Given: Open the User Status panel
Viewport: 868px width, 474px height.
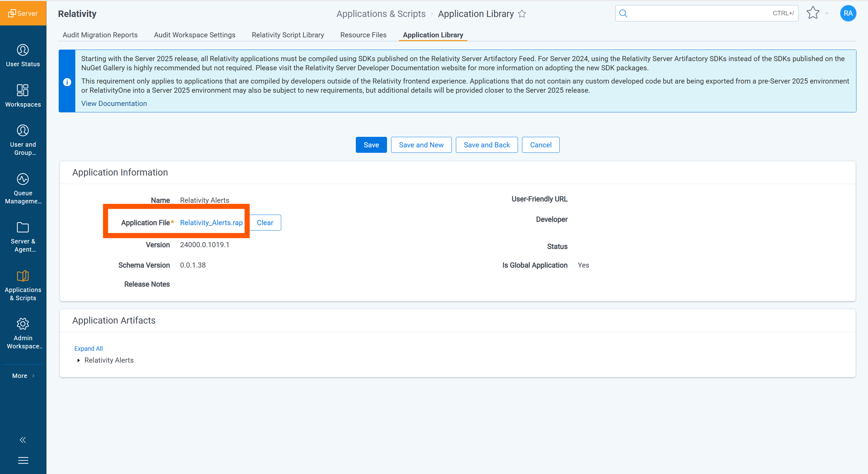Looking at the screenshot, I should pos(23,55).
